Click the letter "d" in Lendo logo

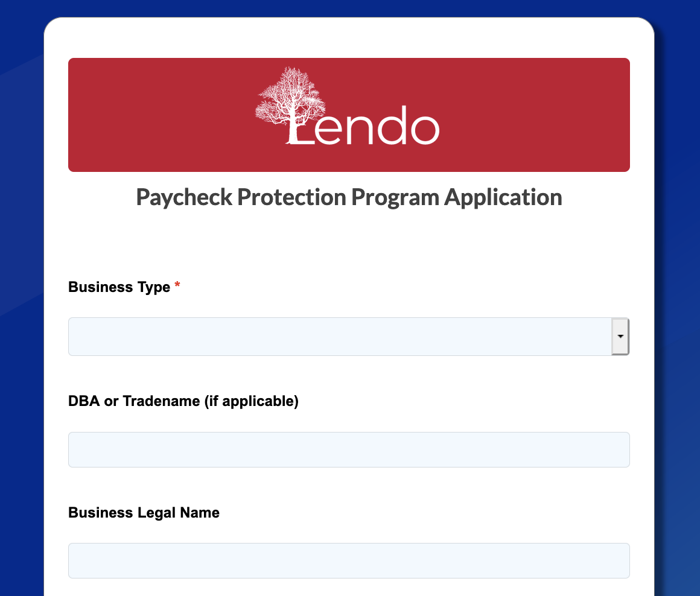coord(392,125)
